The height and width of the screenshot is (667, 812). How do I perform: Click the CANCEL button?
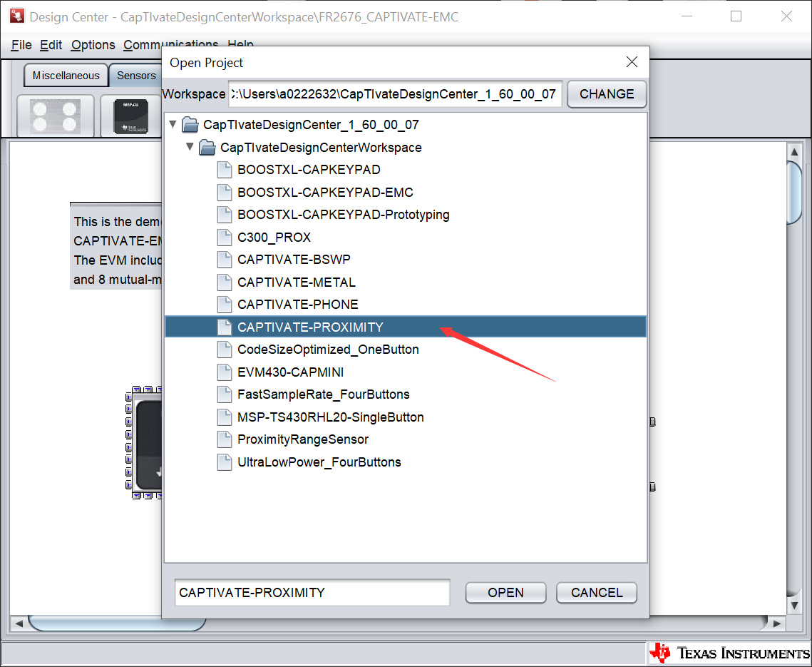(x=597, y=592)
